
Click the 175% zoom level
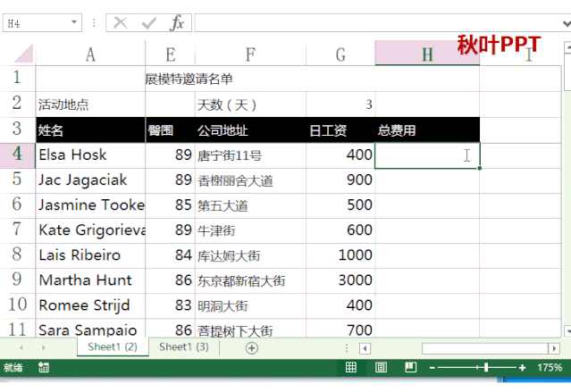tap(550, 368)
